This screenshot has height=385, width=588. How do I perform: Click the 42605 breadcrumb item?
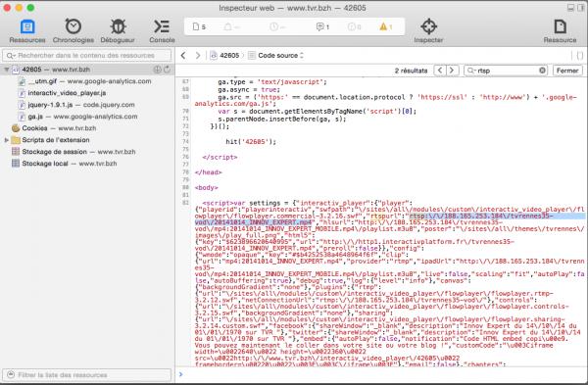pyautogui.click(x=224, y=56)
